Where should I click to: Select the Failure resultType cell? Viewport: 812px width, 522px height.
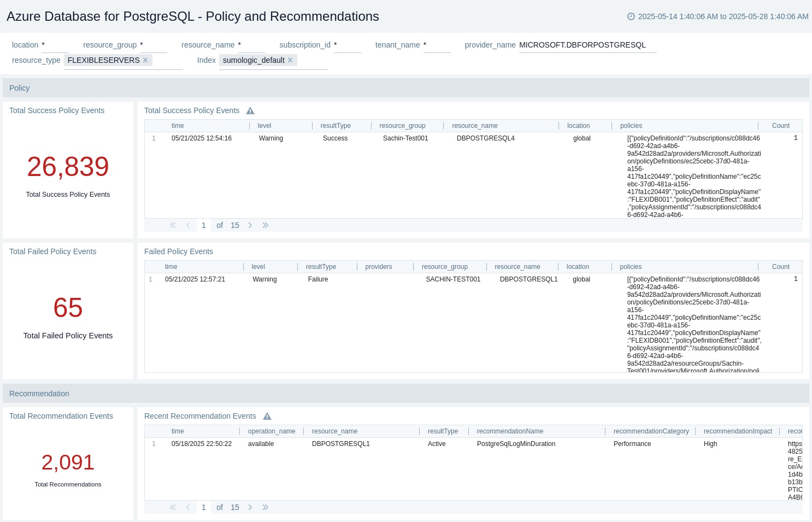[318, 279]
